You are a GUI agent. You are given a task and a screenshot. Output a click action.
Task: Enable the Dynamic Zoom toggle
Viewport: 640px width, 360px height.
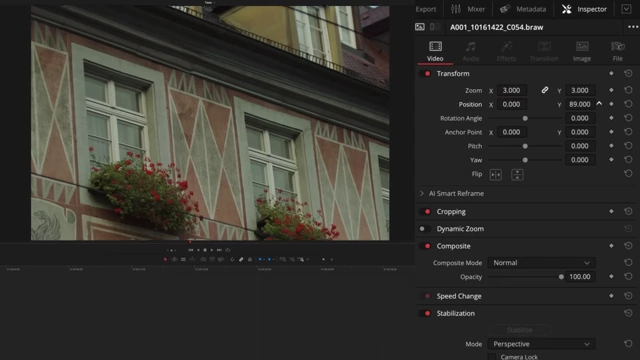point(424,229)
